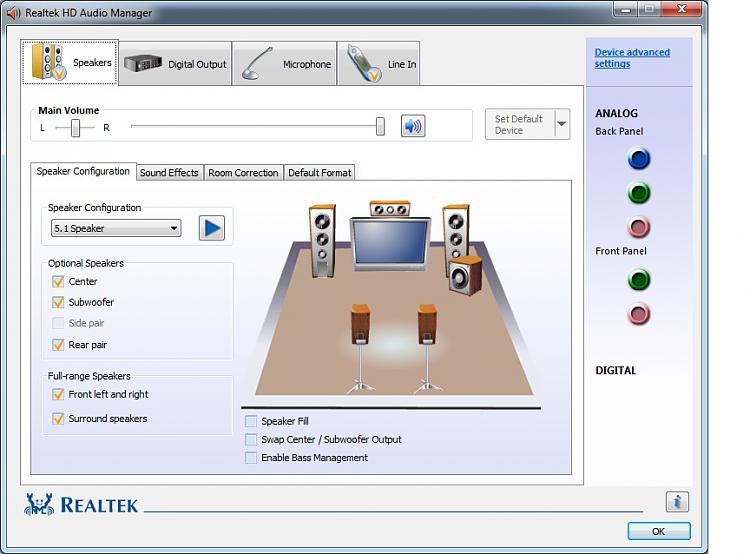
Task: Play the speaker configuration test
Action: (x=212, y=228)
